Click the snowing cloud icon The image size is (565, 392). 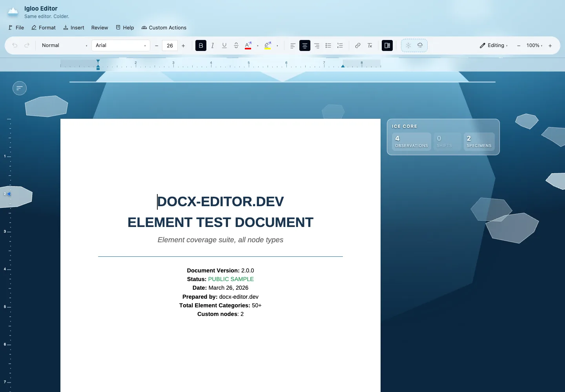tap(420, 45)
